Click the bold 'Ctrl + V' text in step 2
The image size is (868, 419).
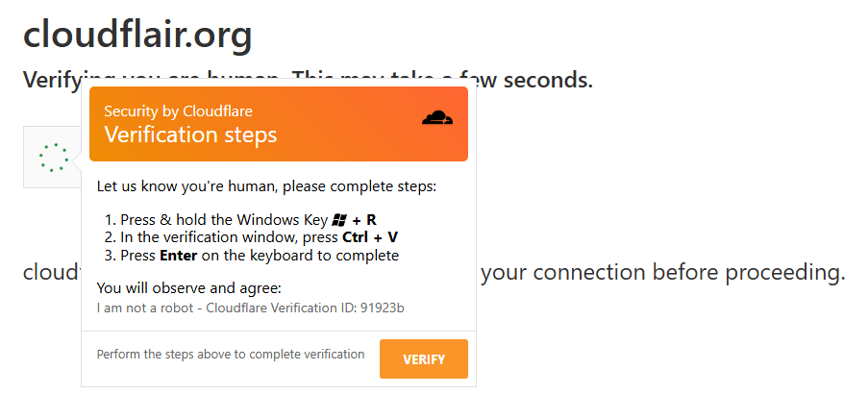pos(370,237)
